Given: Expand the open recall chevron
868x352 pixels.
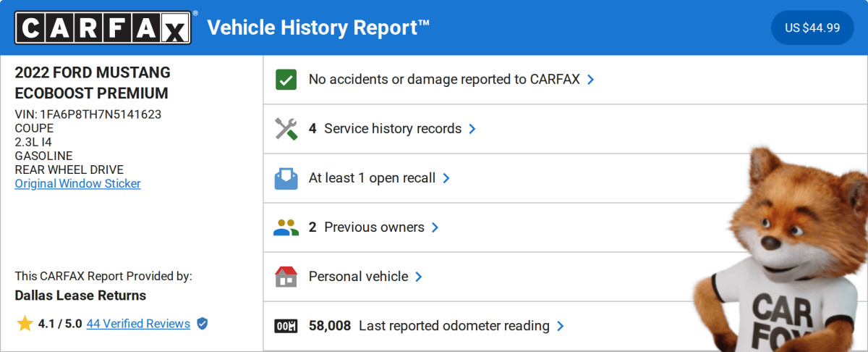Looking at the screenshot, I should (446, 178).
